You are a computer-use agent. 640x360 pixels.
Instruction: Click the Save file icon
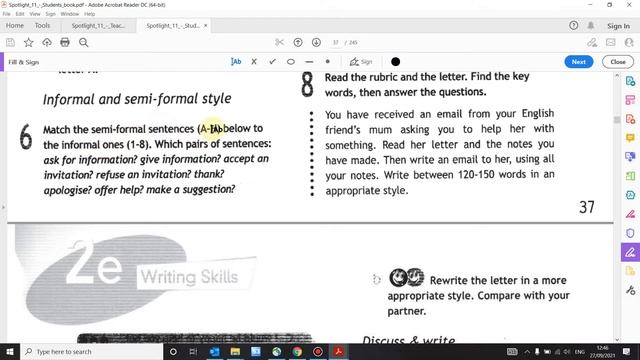tap(10, 42)
